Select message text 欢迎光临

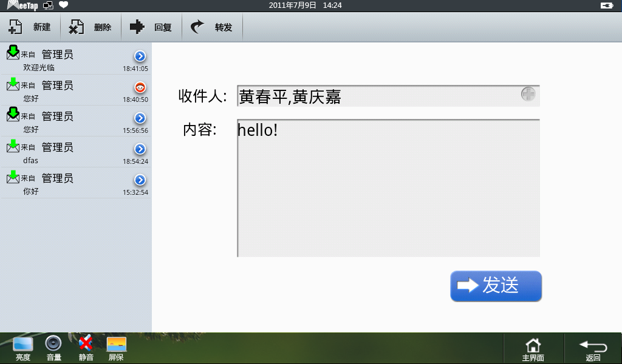[39, 67]
